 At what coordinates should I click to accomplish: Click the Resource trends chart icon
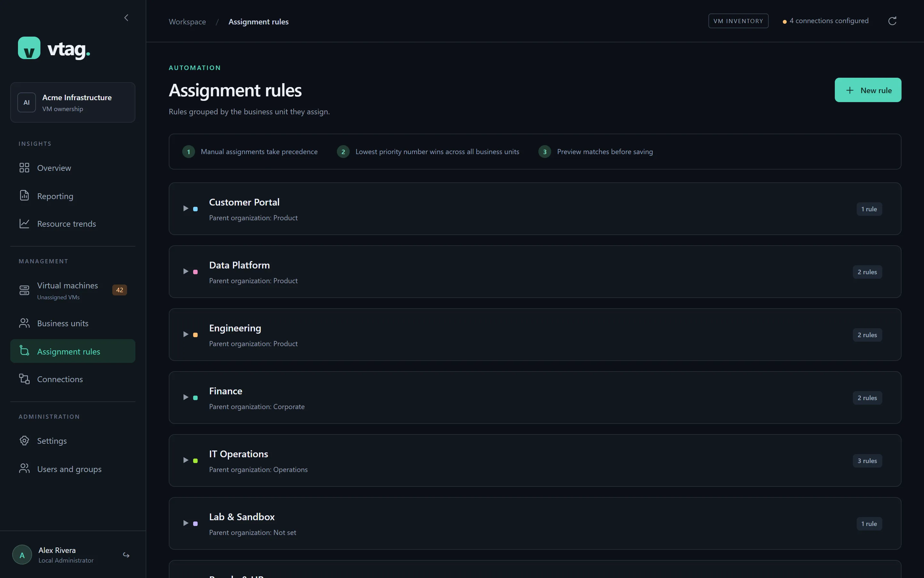(24, 223)
